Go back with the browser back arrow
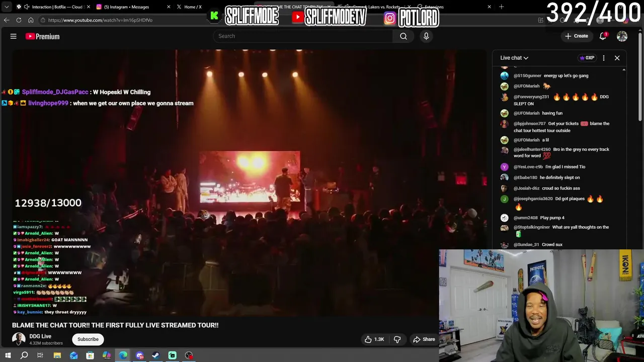 coord(7,20)
